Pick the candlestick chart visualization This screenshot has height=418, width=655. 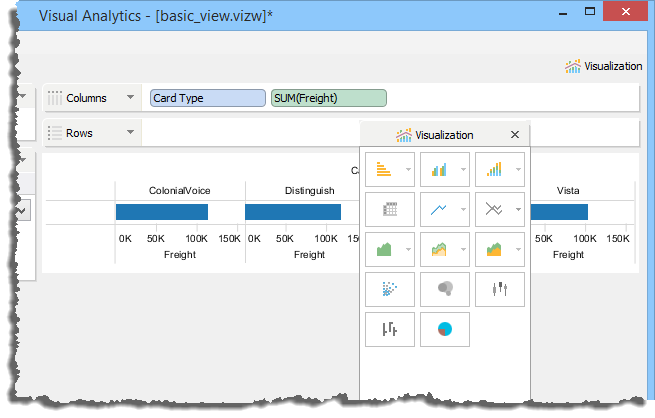[500, 289]
